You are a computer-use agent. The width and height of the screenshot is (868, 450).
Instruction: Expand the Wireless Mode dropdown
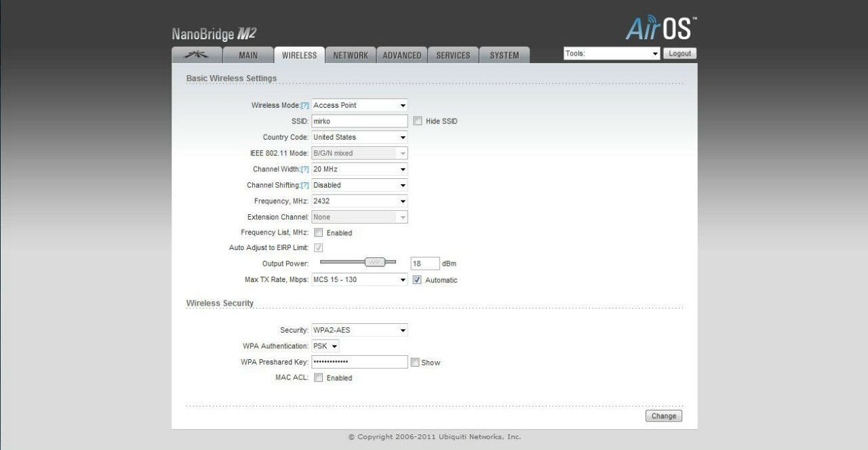pyautogui.click(x=359, y=105)
